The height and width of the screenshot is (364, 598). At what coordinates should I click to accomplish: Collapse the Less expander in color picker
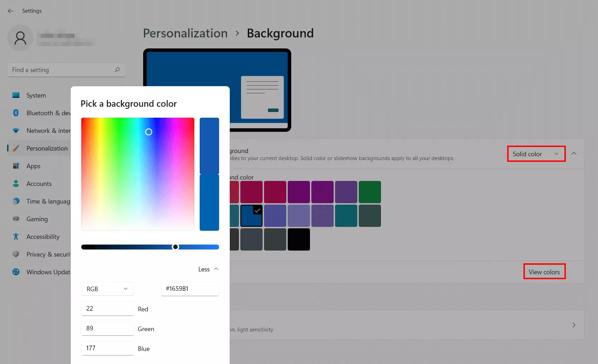(209, 269)
